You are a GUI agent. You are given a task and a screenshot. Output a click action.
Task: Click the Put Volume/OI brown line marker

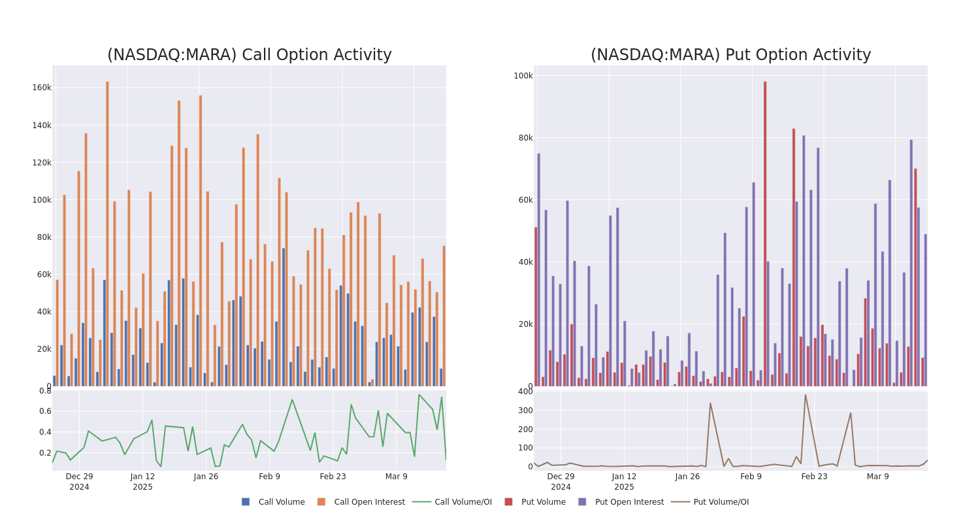tap(680, 502)
